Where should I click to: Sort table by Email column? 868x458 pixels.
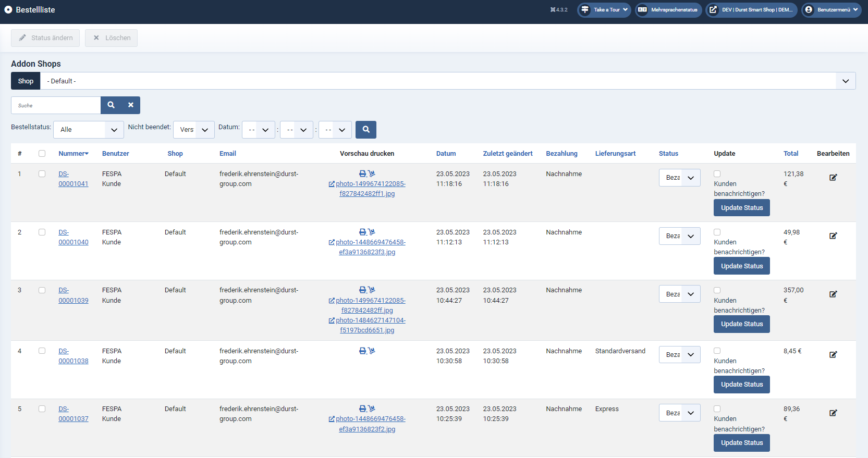[228, 154]
